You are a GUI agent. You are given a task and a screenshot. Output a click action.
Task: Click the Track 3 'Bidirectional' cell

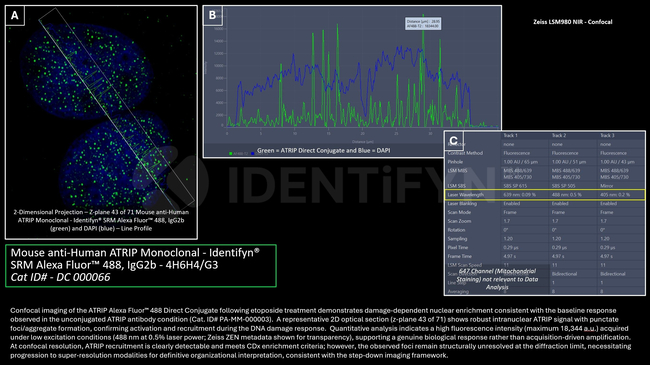pyautogui.click(x=613, y=274)
